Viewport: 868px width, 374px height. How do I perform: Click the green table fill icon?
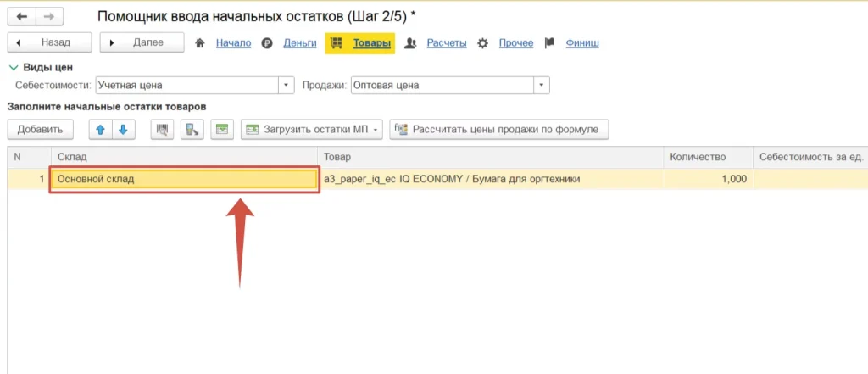[222, 130]
